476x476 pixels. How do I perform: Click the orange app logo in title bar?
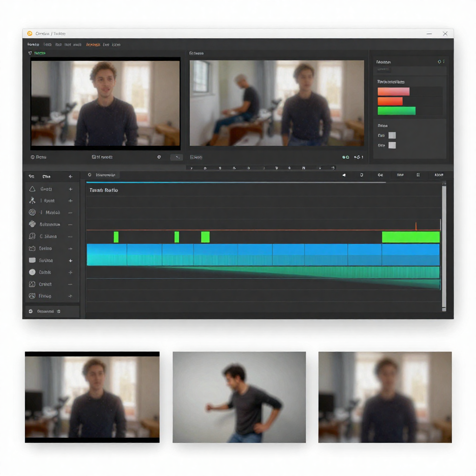30,33
